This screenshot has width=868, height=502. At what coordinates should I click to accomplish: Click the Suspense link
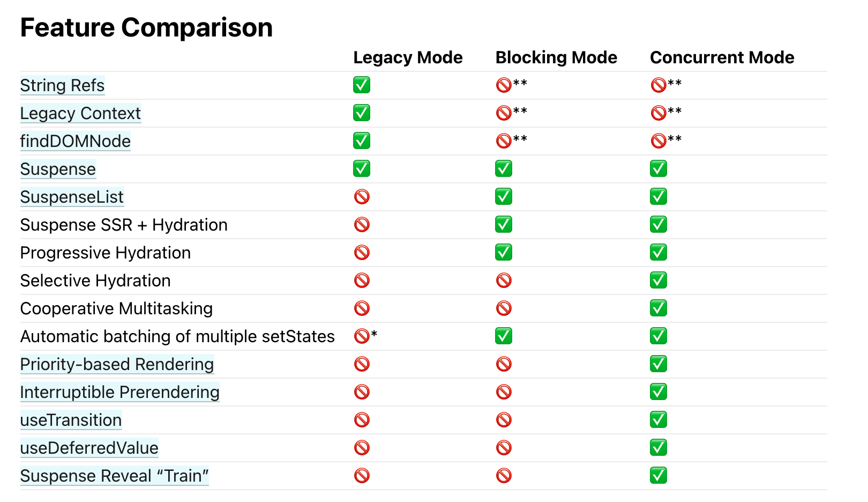[58, 169]
